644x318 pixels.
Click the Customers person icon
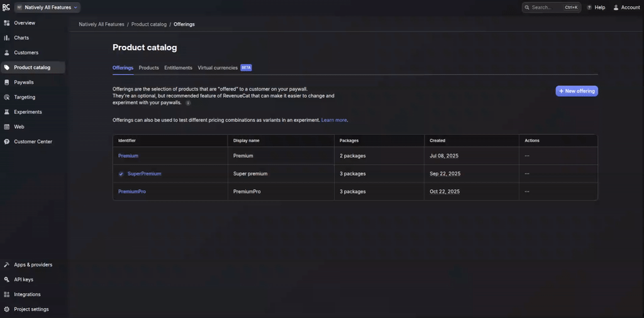pyautogui.click(x=7, y=53)
